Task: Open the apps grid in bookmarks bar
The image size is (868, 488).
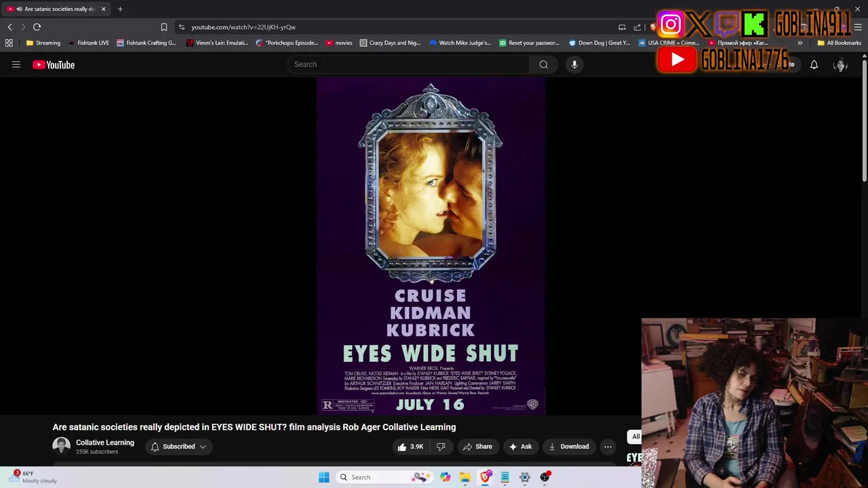Action: coord(9,43)
